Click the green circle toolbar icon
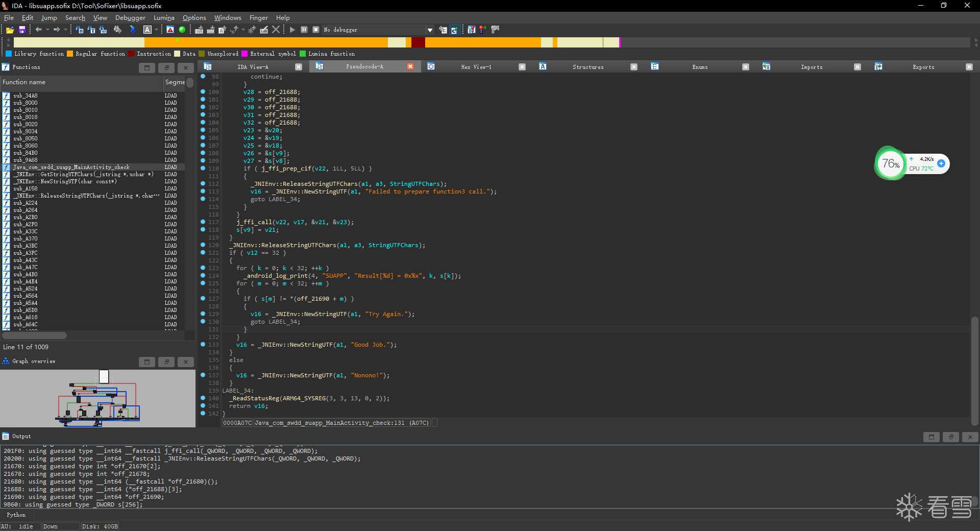The height and width of the screenshot is (531, 980). 182,30
